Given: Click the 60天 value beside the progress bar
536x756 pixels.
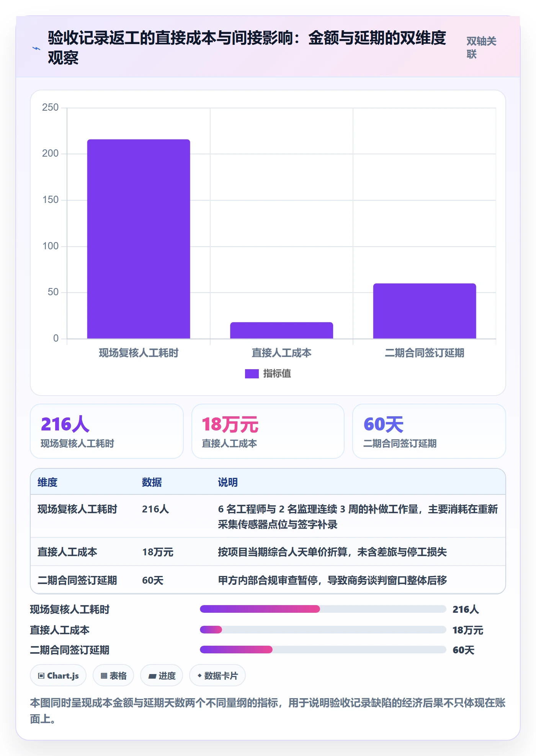Looking at the screenshot, I should point(464,650).
